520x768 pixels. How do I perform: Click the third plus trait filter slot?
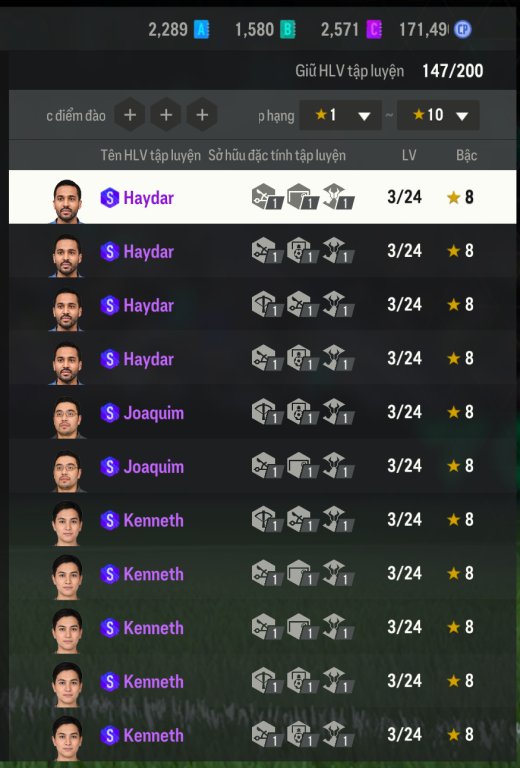coord(202,115)
